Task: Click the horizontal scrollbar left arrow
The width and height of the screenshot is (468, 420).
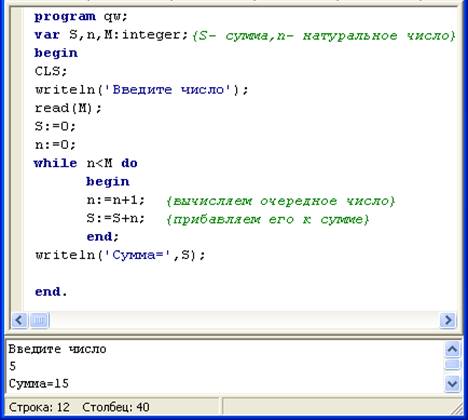Action: click(19, 320)
